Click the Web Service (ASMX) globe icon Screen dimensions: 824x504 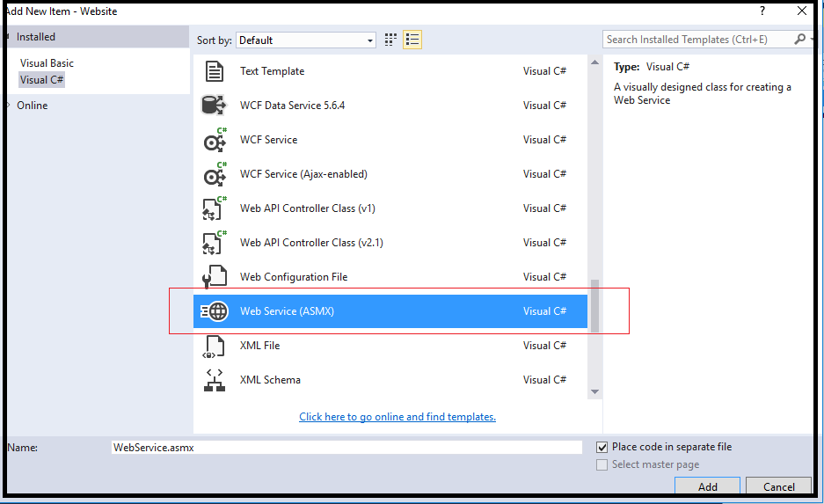[x=215, y=311]
